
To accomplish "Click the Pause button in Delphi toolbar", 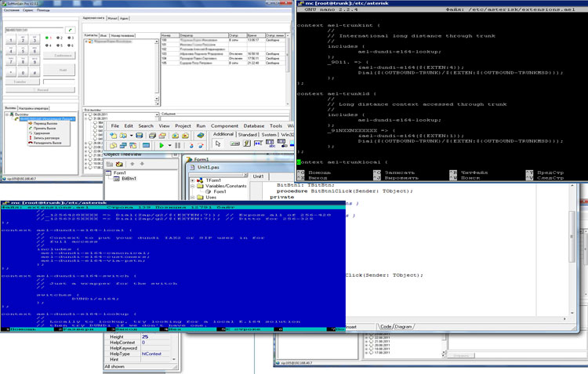I will tap(177, 146).
